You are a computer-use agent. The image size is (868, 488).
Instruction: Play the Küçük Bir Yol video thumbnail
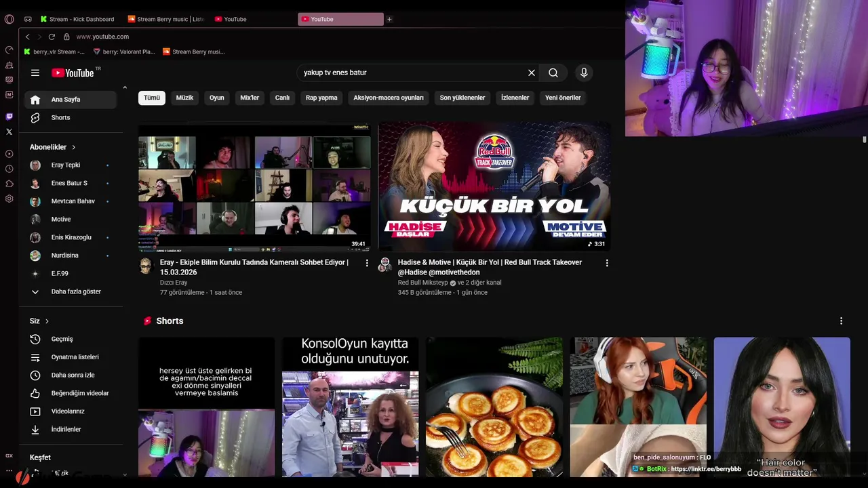pos(494,186)
